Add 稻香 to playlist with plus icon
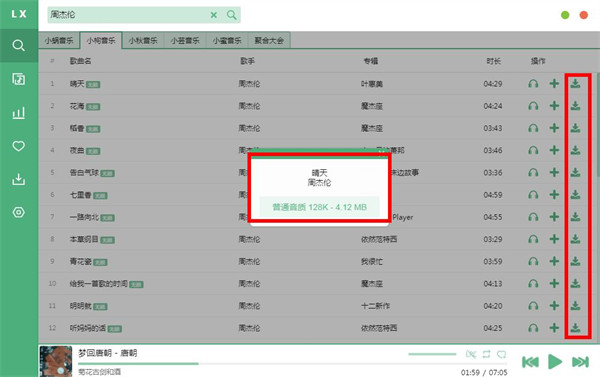The width and height of the screenshot is (600, 377). pos(554,128)
